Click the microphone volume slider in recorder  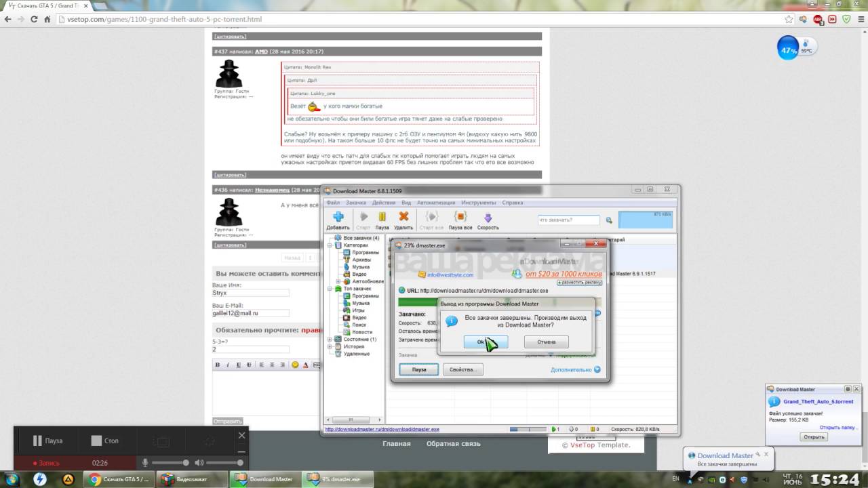[x=170, y=463]
